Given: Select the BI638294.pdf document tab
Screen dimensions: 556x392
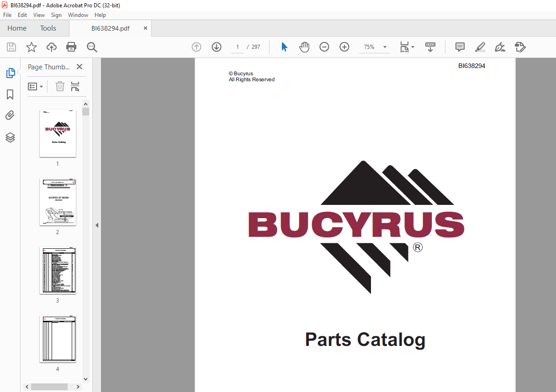Looking at the screenshot, I should 110,28.
